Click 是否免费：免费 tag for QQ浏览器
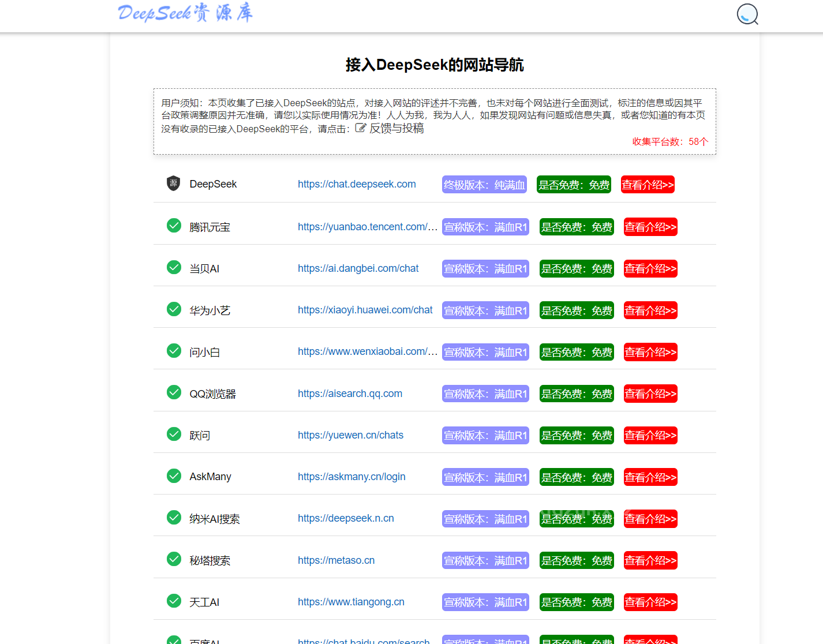Screen dimensions: 823x644 [x=577, y=394]
